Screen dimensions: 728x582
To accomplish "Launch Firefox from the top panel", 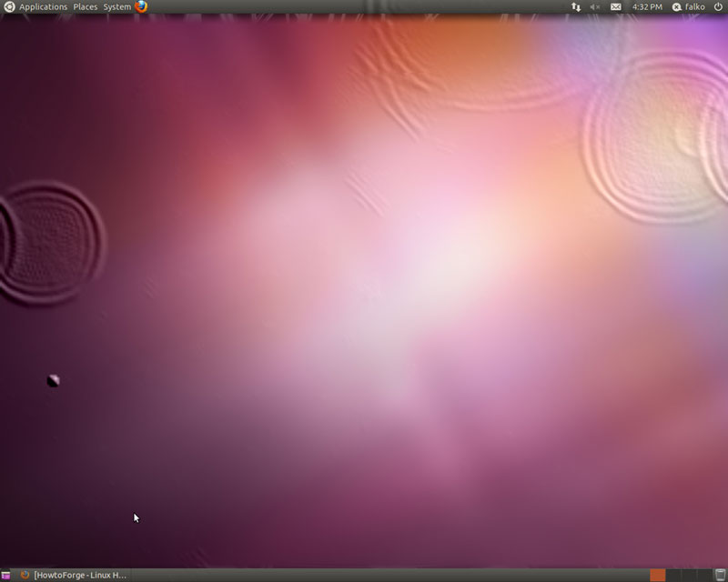I will point(141,6).
